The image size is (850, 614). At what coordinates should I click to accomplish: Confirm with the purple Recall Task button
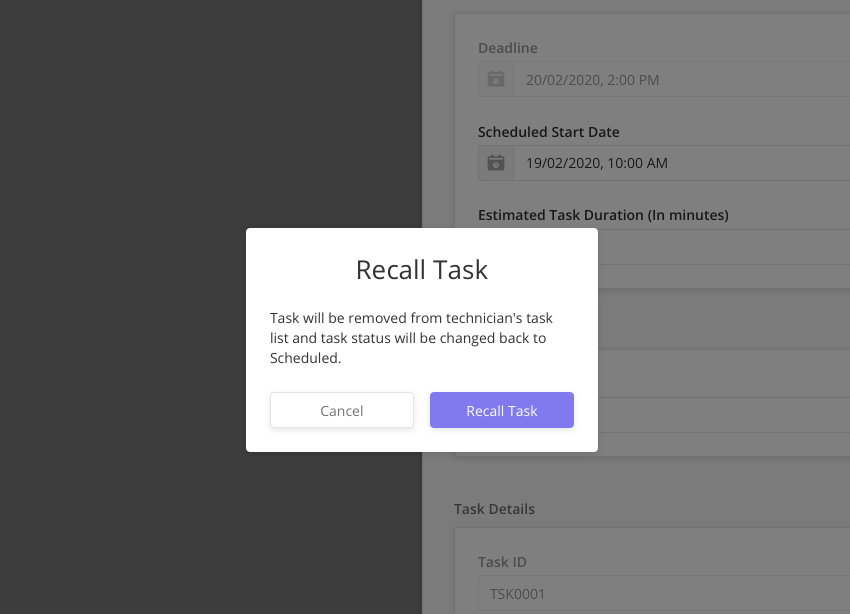501,410
